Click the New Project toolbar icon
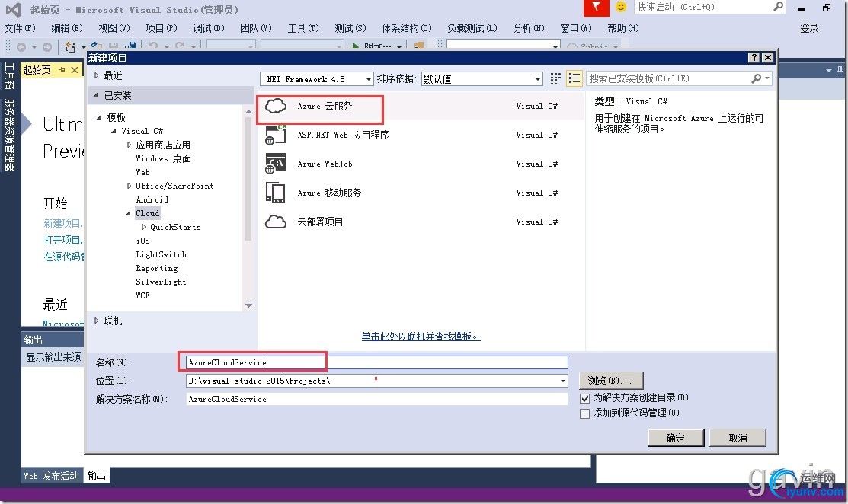The height and width of the screenshot is (504, 848). pyautogui.click(x=70, y=47)
